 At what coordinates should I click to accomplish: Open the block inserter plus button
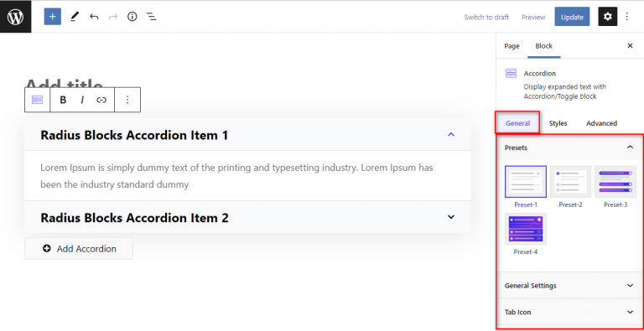53,17
